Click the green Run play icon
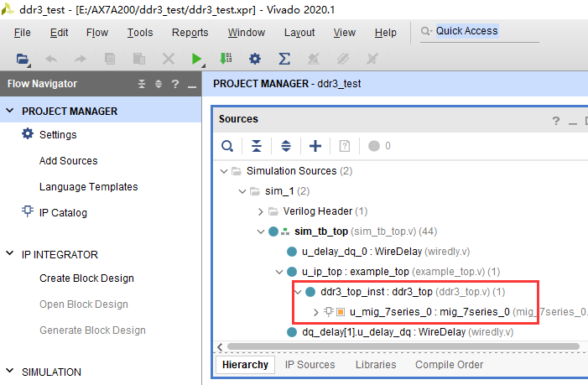This screenshot has height=385, width=588. coord(196,59)
